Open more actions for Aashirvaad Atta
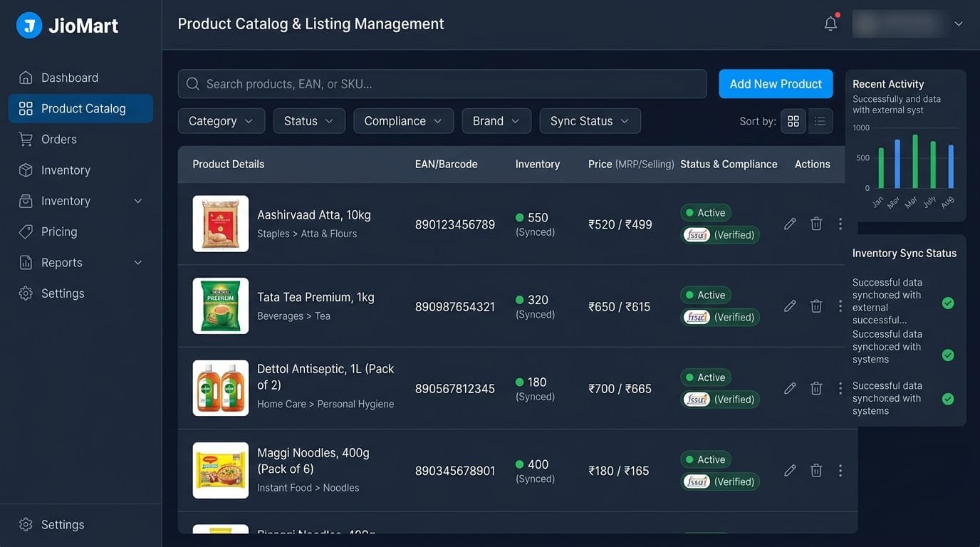Screen dimensions: 980x547 [x=840, y=224]
